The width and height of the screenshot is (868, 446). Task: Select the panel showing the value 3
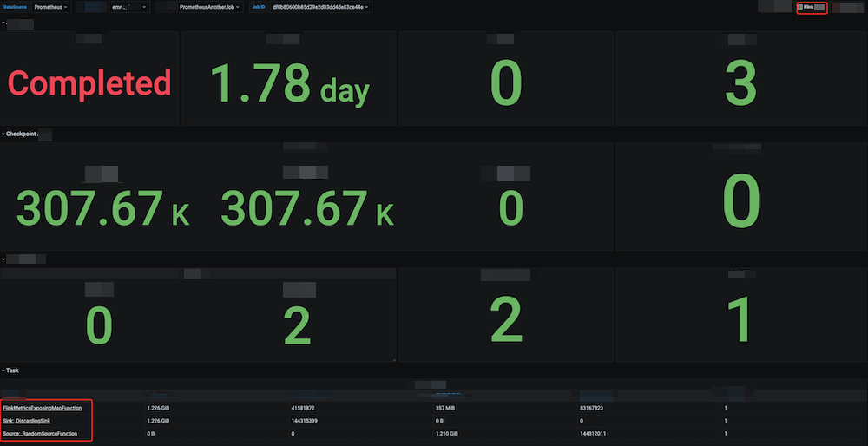click(x=740, y=84)
